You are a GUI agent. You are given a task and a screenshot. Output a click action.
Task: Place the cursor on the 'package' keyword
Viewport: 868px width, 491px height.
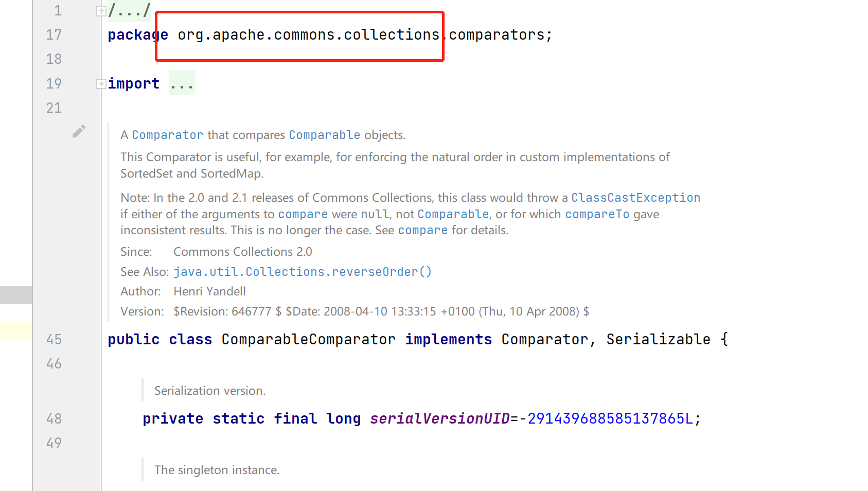pos(138,35)
